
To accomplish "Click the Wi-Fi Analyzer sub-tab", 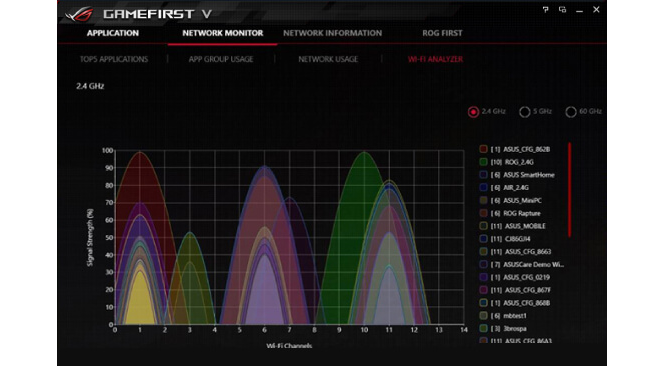I will (x=435, y=59).
